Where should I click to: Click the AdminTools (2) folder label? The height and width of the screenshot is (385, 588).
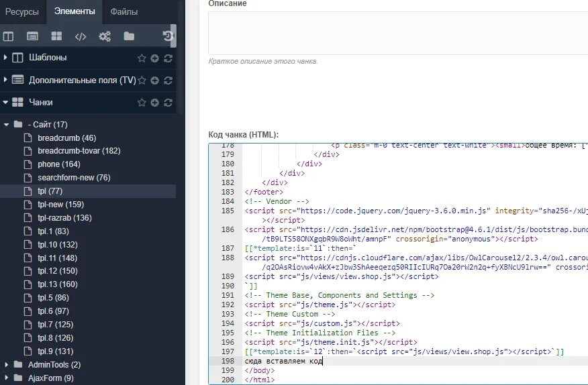tap(54, 364)
